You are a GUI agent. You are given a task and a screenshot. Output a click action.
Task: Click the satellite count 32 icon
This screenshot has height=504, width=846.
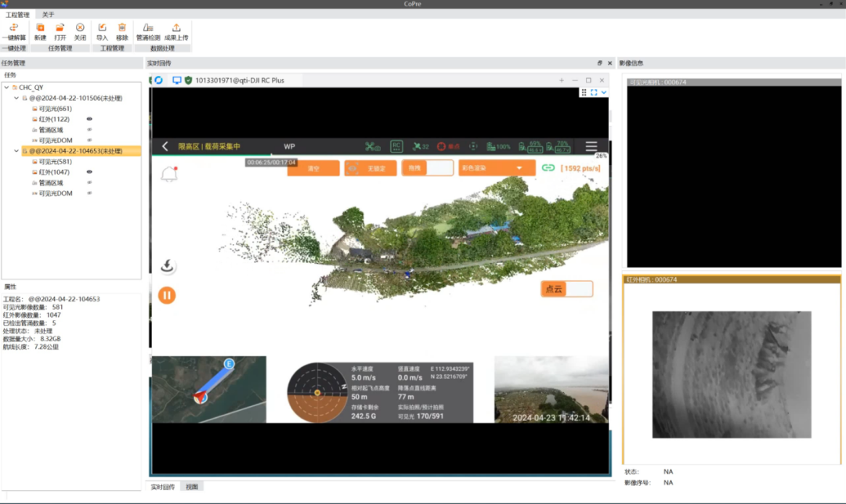(x=421, y=146)
